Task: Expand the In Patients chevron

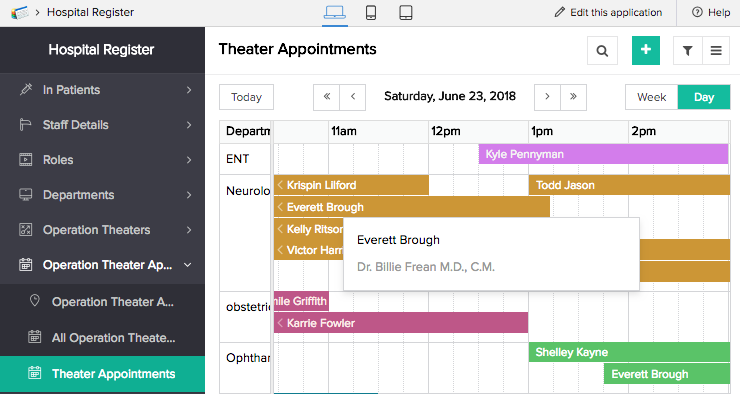Action: point(189,90)
